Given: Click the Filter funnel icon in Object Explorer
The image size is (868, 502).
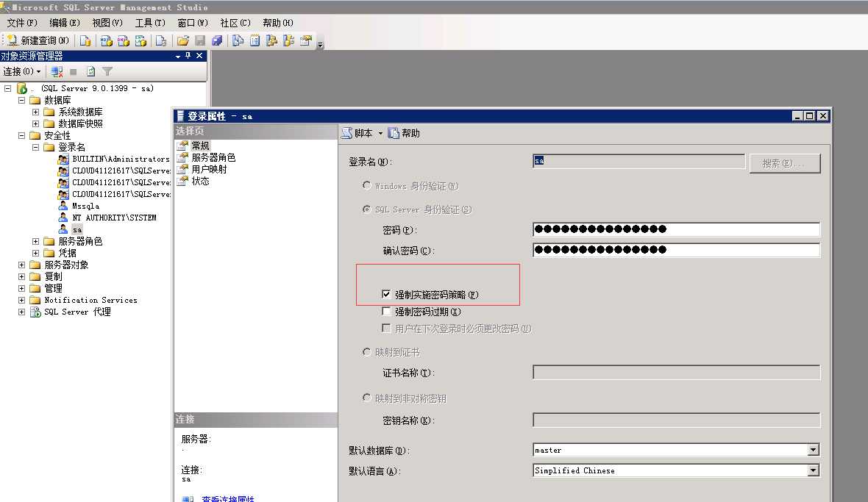Looking at the screenshot, I should pos(107,71).
